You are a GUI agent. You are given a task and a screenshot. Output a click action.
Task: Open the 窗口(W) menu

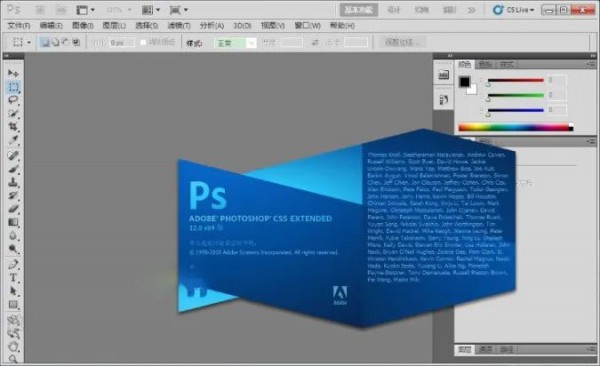307,26
